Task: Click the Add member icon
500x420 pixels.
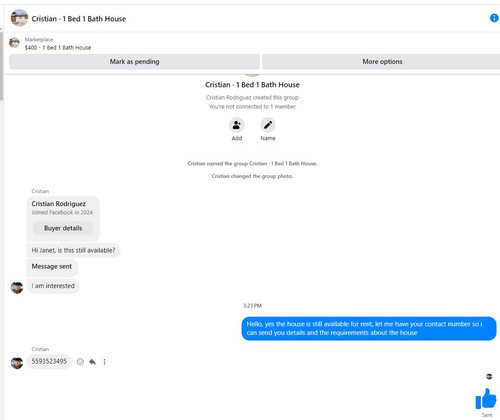Action: pyautogui.click(x=237, y=125)
